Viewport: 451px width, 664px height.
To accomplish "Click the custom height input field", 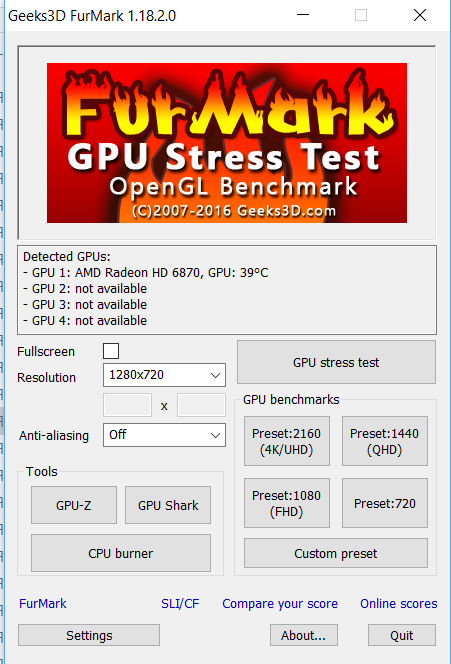I will tap(201, 405).
